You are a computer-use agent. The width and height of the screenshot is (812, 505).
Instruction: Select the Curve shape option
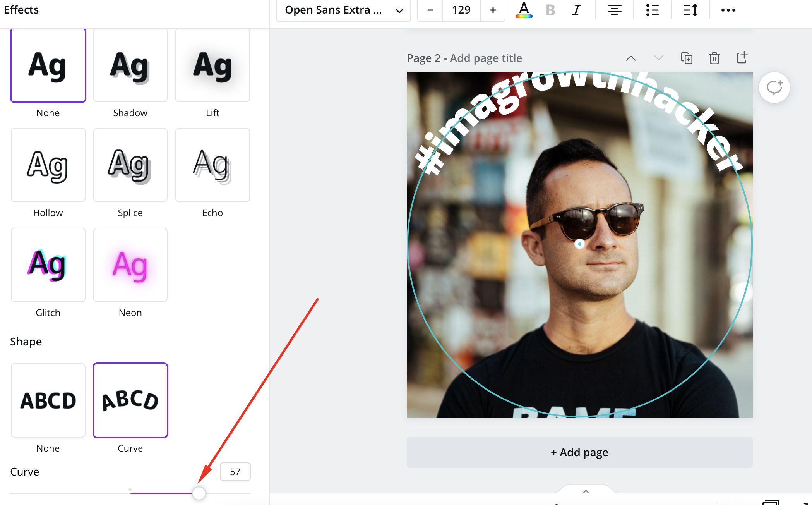[x=130, y=400]
